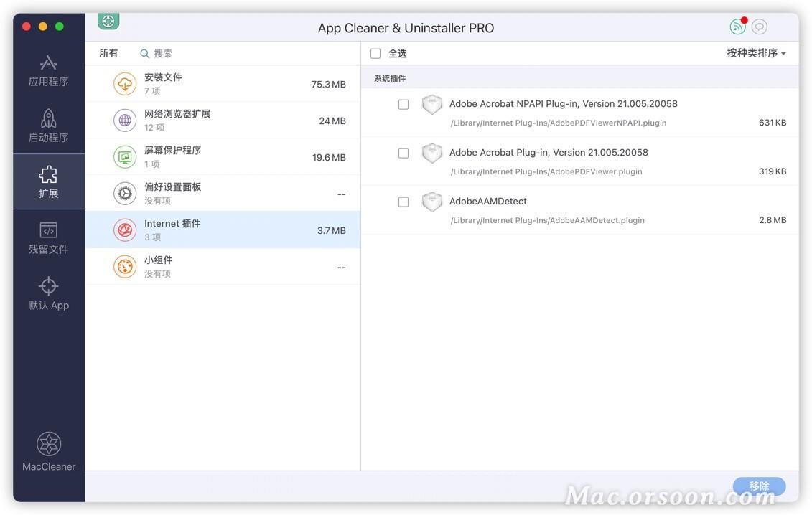Check the AdobeAAMDetect checkbox
Image resolution: width=812 pixels, height=515 pixels.
coord(403,202)
